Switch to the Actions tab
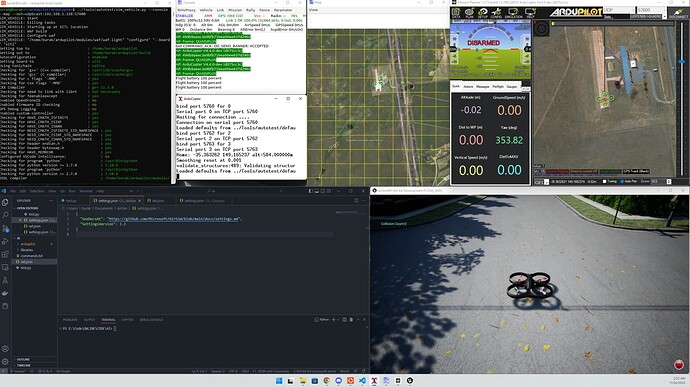690x387 pixels. pos(468,87)
